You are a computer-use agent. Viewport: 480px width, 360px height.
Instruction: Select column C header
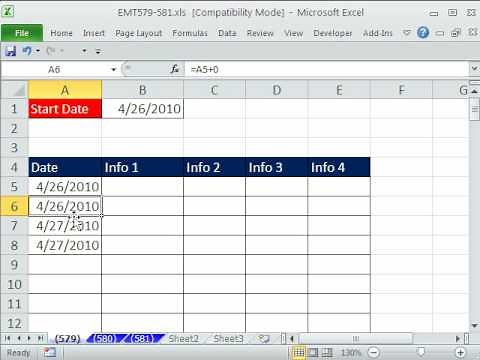214,90
